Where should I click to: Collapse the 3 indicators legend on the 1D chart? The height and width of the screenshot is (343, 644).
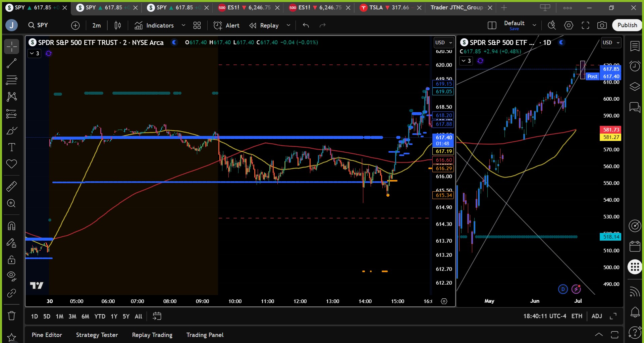[466, 61]
